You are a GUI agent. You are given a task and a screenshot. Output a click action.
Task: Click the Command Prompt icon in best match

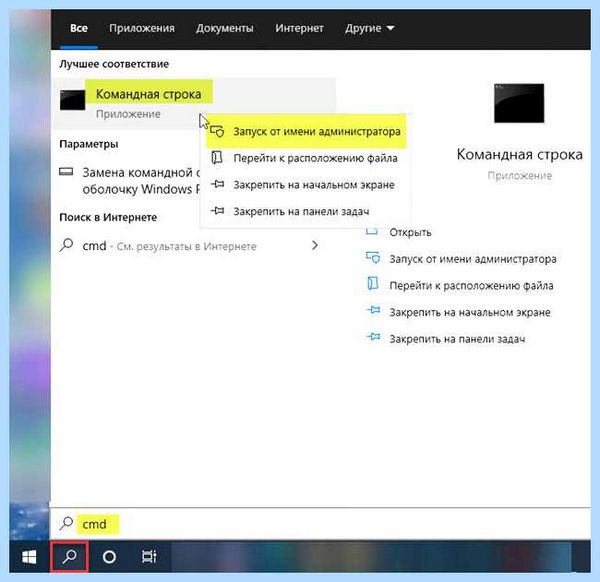coord(72,100)
